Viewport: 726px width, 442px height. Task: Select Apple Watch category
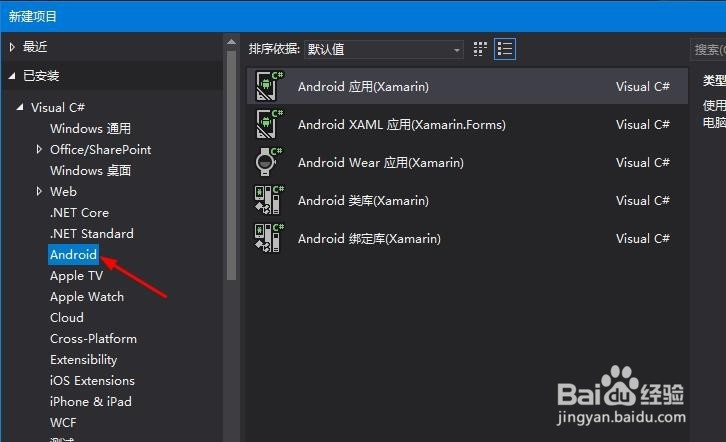click(87, 297)
